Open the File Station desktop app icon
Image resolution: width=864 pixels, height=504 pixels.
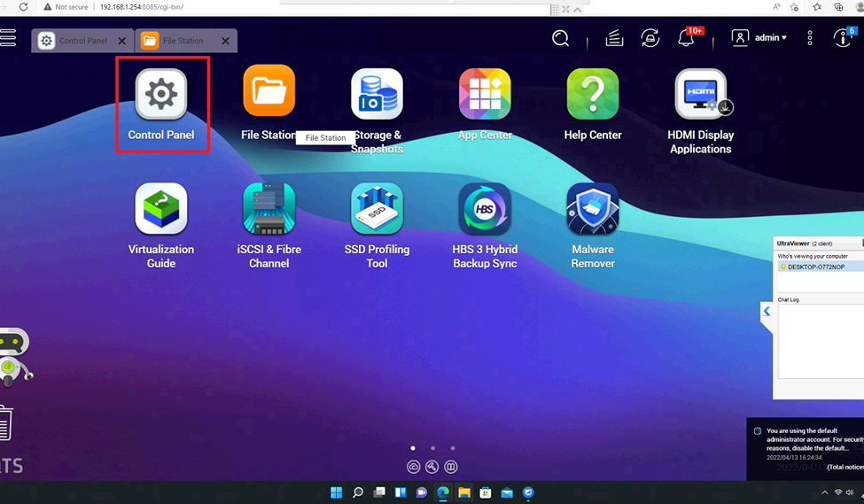coord(269,91)
